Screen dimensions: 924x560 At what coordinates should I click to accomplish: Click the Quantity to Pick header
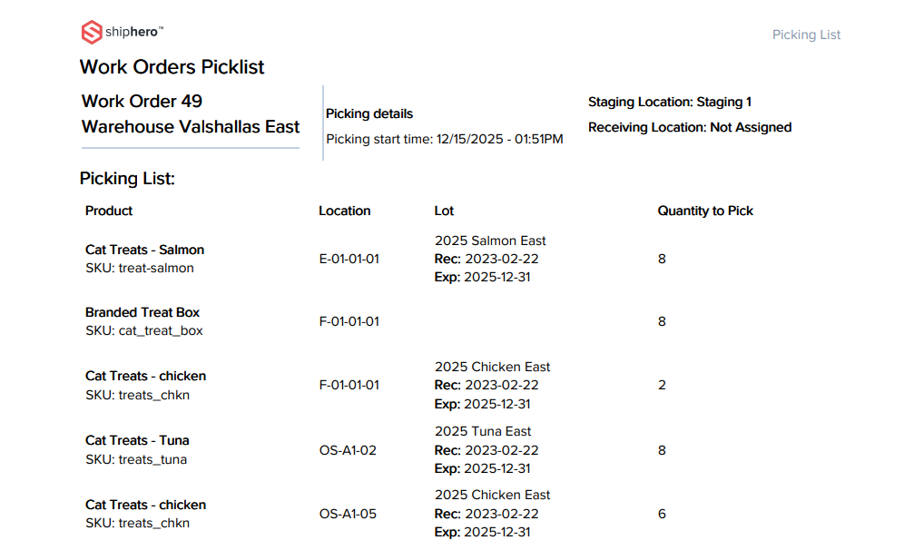coord(705,211)
